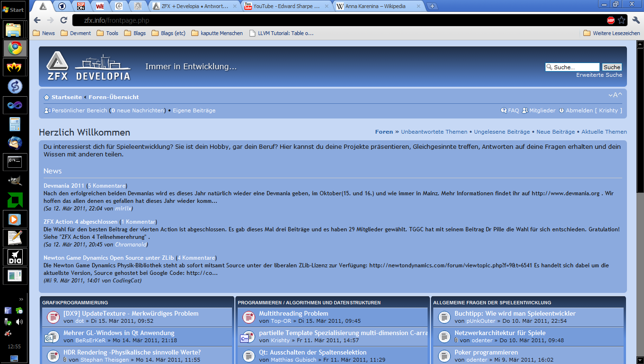Click the Abmelden logout link
The width and height of the screenshot is (644, 364).
click(579, 110)
